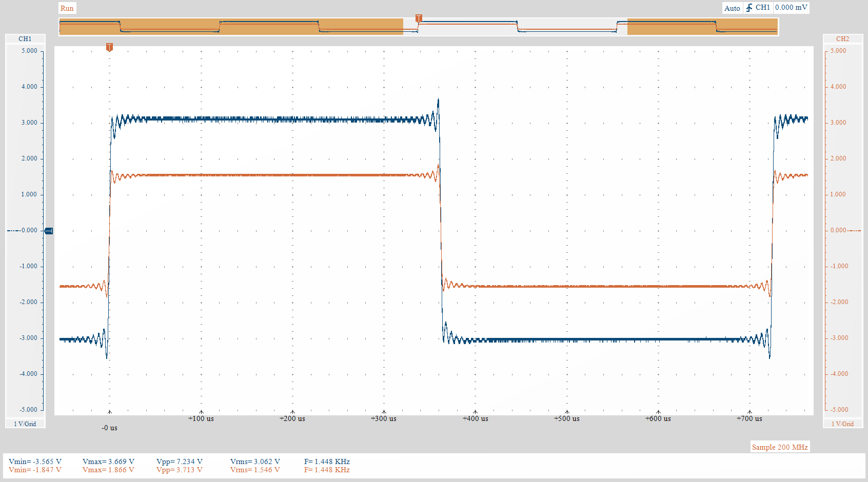Open the Auto trigger mode selector
Screen dimensions: 868x482
click(x=732, y=8)
